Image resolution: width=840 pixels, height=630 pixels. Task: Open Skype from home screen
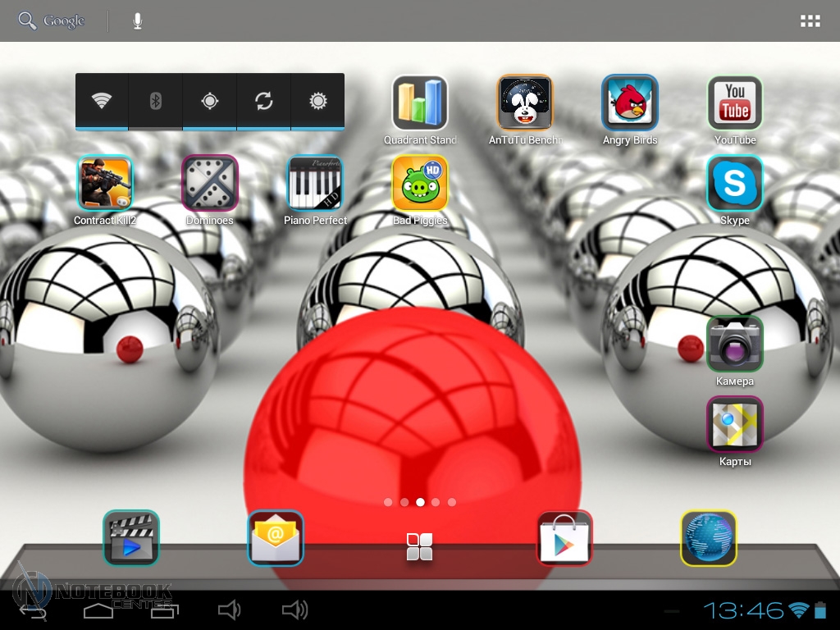[734, 184]
